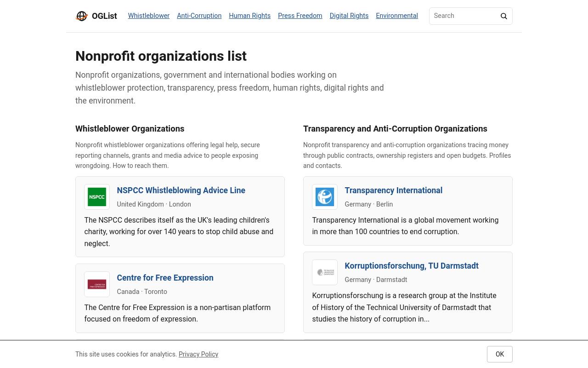Go to the Anti-Corruption nav section
The image size is (588, 368).
point(199,16)
